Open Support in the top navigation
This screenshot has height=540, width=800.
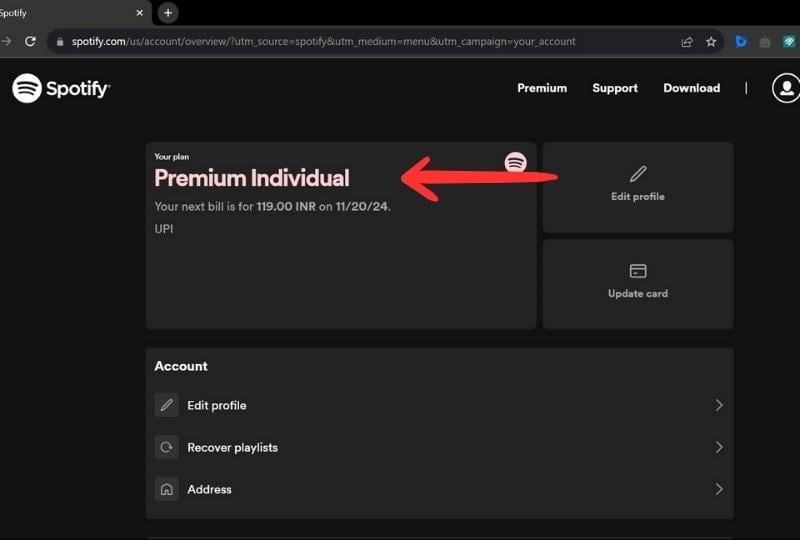pyautogui.click(x=615, y=88)
